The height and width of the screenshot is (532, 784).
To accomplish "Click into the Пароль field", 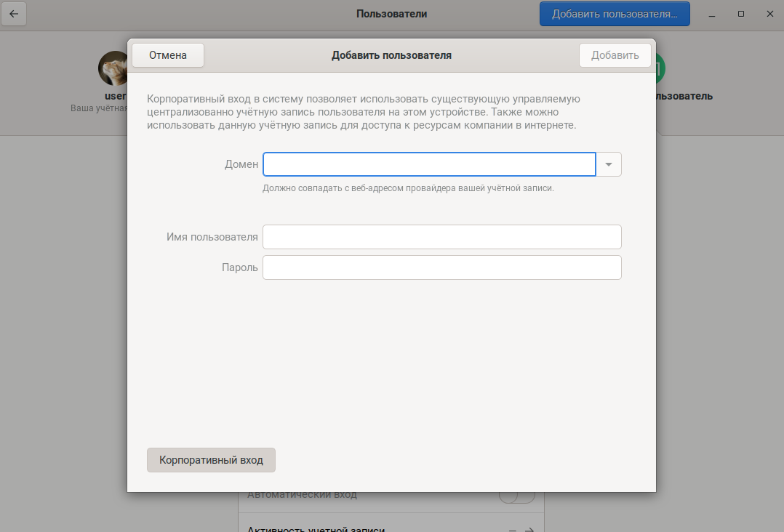I will point(441,267).
